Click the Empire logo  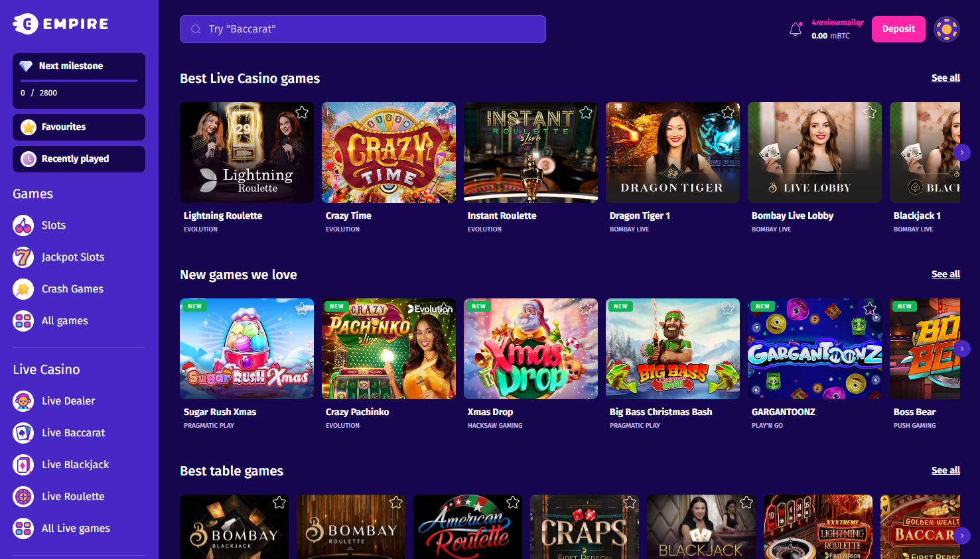click(x=60, y=24)
